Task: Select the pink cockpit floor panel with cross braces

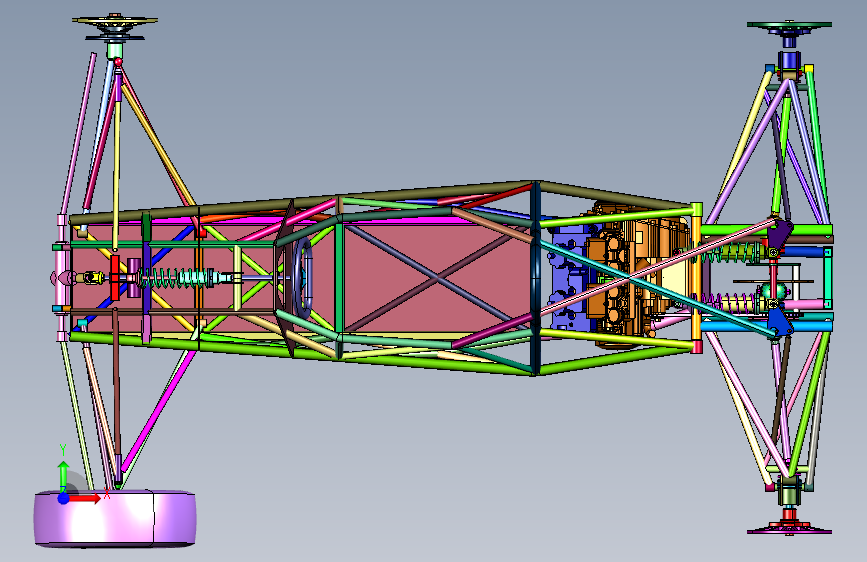Action: pos(437,278)
